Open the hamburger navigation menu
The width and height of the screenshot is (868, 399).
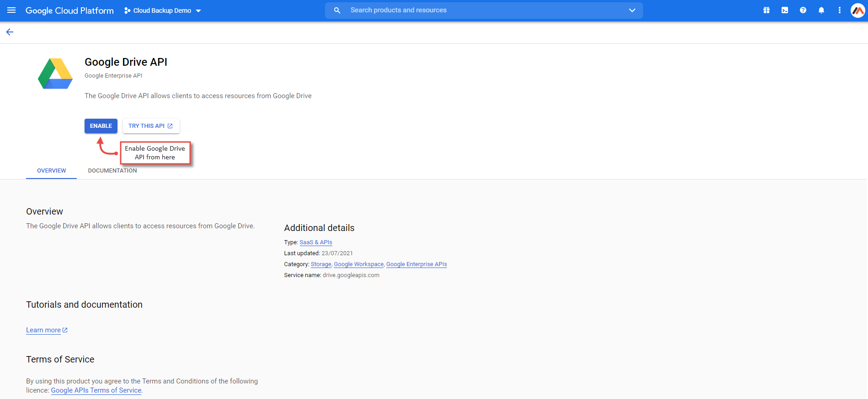click(x=11, y=10)
